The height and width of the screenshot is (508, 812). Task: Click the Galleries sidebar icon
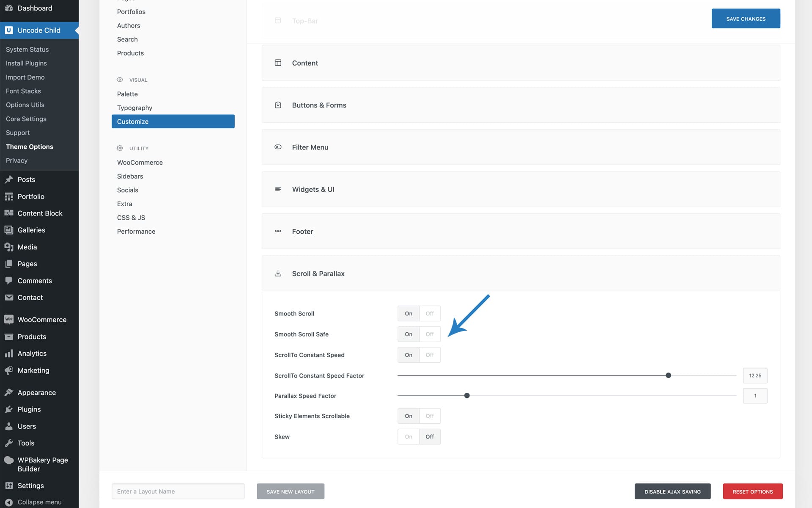tap(9, 230)
